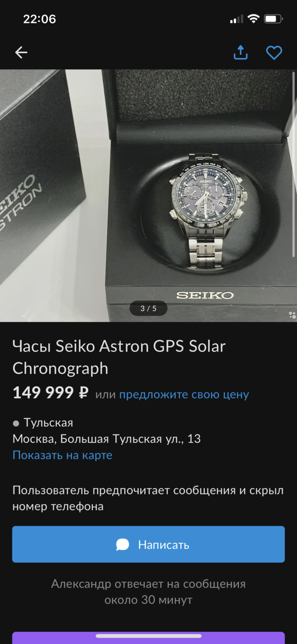The width and height of the screenshot is (297, 644).
Task: Tap the purple button at the bottom edge
Action: (x=148, y=638)
